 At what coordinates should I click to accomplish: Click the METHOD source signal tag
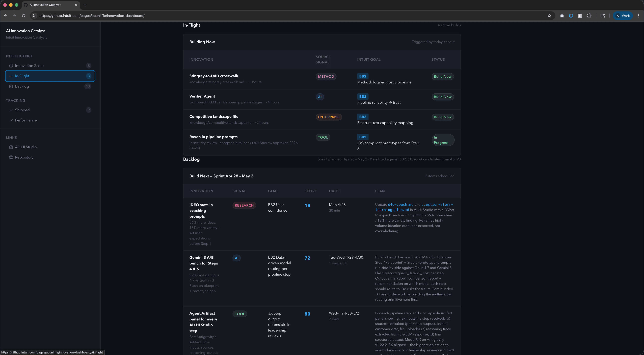tap(326, 76)
